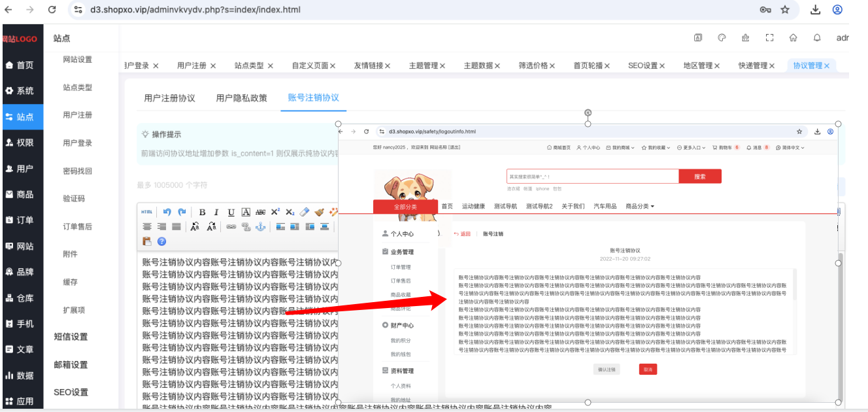Open the home icon in the admin header
Viewport: 868px width, 412px height.
(x=793, y=38)
